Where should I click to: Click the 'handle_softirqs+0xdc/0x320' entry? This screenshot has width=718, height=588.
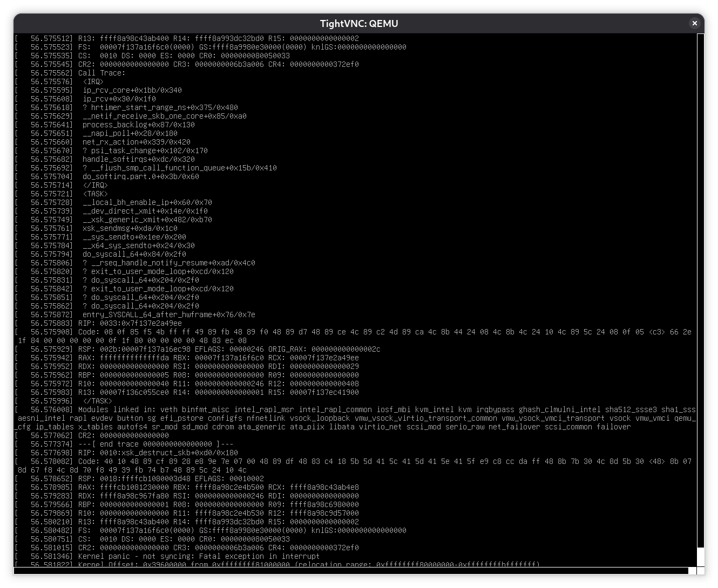(138, 159)
